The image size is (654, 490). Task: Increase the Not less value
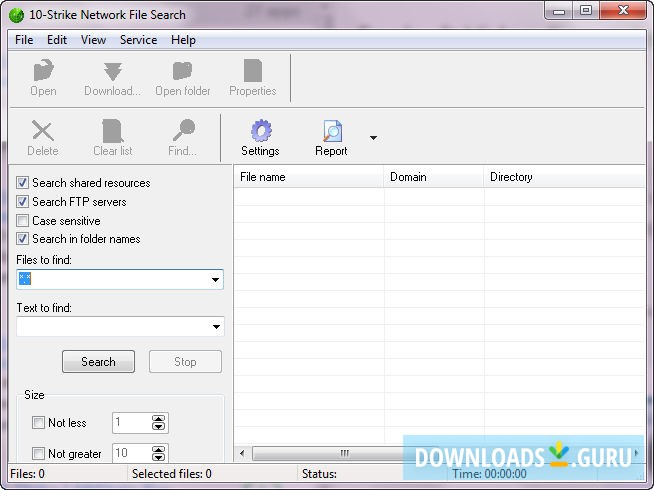pos(158,419)
